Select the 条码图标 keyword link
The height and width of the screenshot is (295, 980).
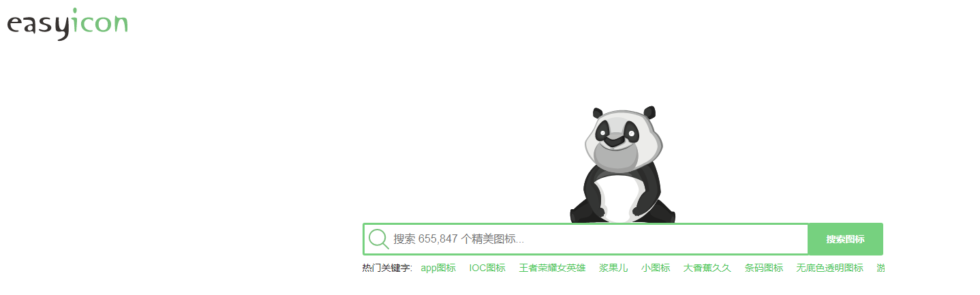point(764,268)
